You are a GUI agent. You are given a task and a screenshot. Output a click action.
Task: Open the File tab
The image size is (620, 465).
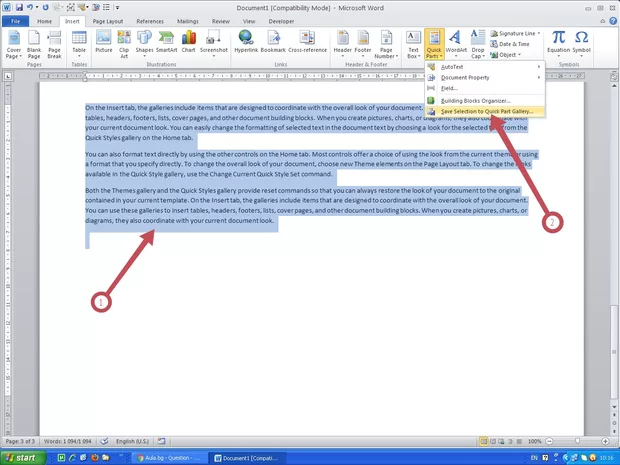[16, 20]
